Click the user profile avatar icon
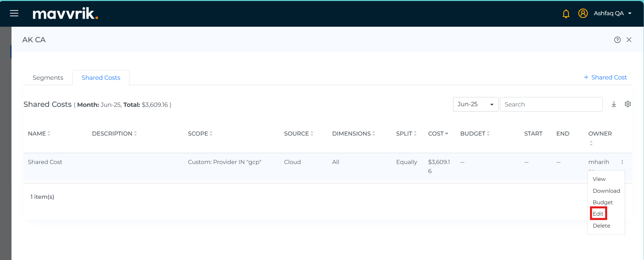The image size is (644, 260). click(583, 13)
